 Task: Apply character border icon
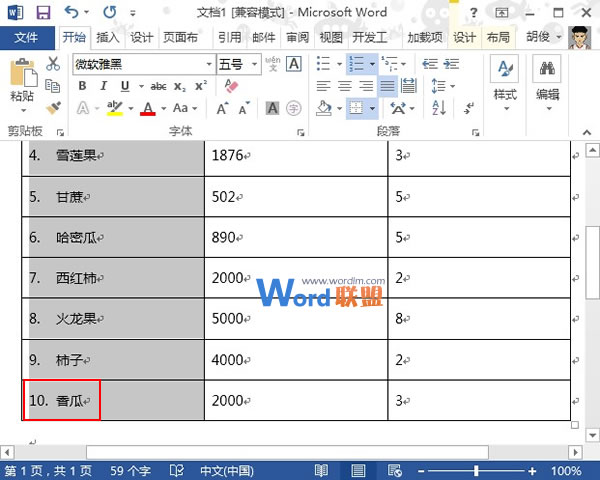294,64
